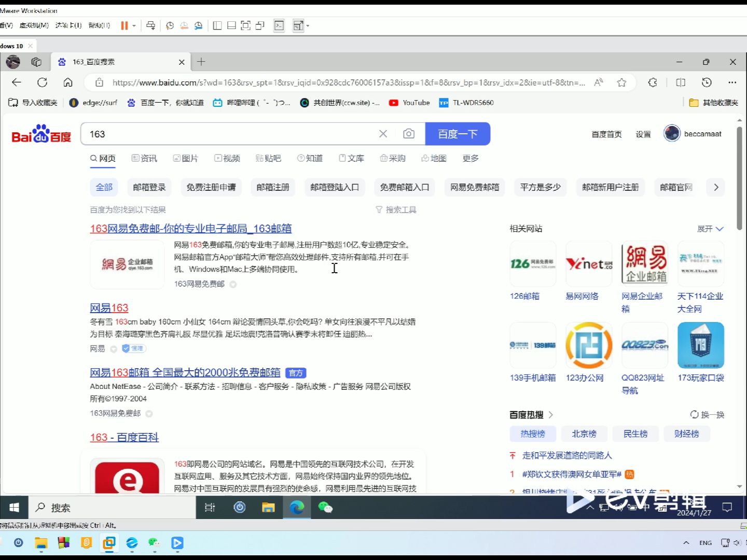Toggle the VMware library sidebar view icon

[217, 25]
